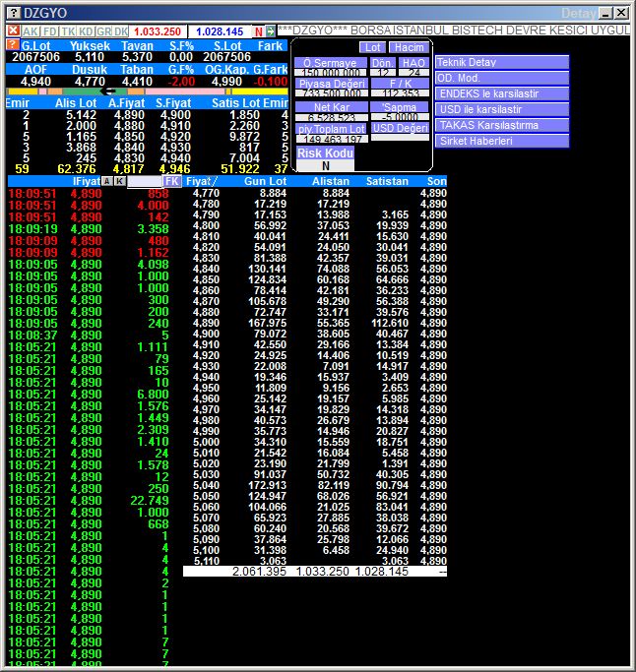The height and width of the screenshot is (672, 636).
Task: Click the 18:09:19 trade row
Action: point(89,229)
